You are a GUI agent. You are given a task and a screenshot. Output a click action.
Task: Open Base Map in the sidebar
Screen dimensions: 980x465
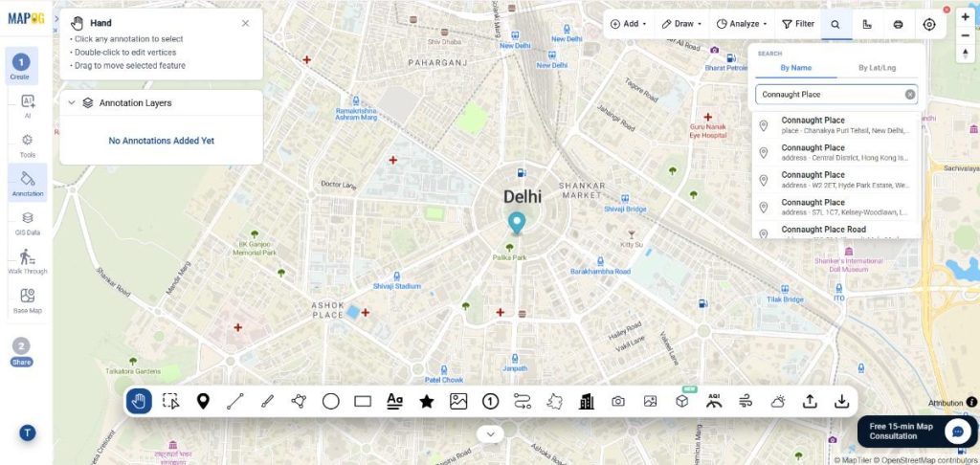[x=28, y=300]
